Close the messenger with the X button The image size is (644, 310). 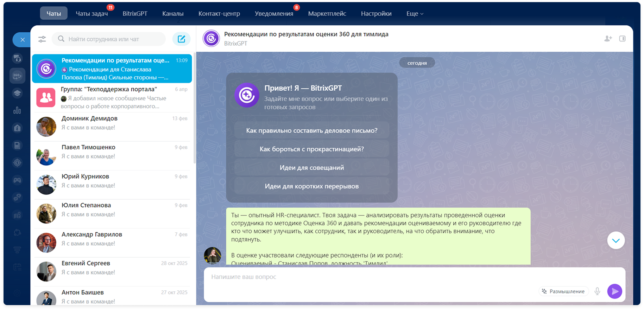pos(22,40)
